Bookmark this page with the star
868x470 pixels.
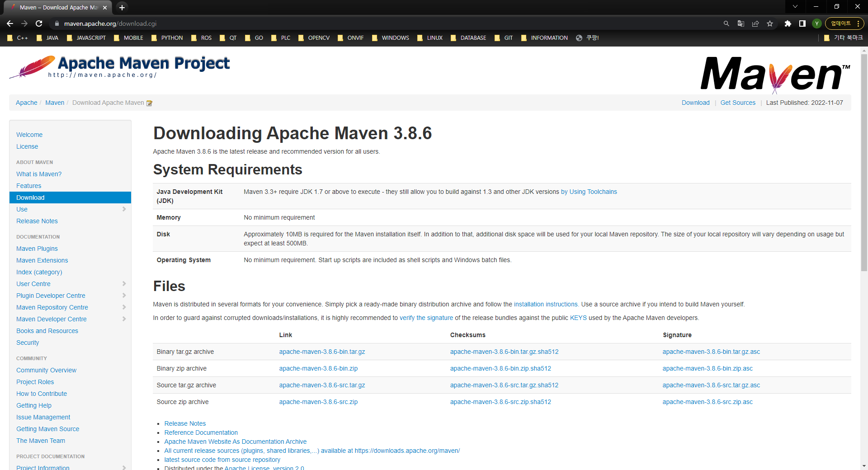(770, 23)
